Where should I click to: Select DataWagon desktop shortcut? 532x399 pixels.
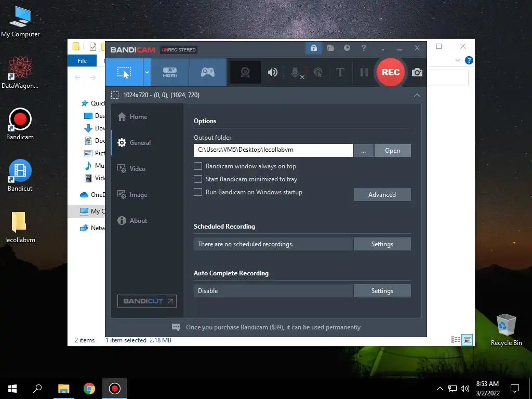coord(20,73)
